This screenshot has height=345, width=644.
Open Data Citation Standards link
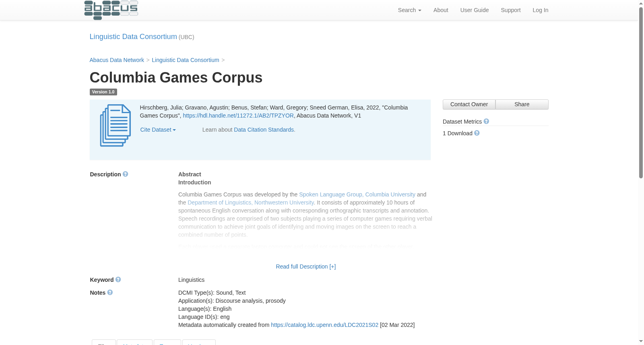pyautogui.click(x=264, y=130)
